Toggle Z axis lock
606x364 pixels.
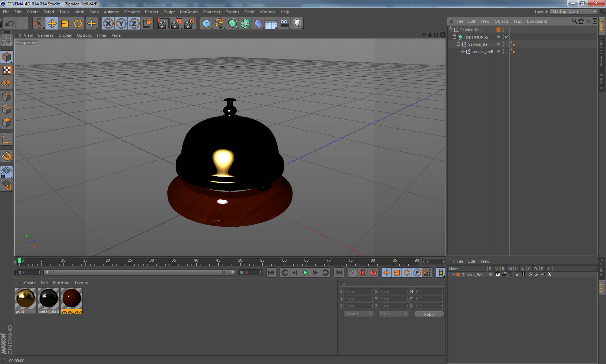(134, 24)
